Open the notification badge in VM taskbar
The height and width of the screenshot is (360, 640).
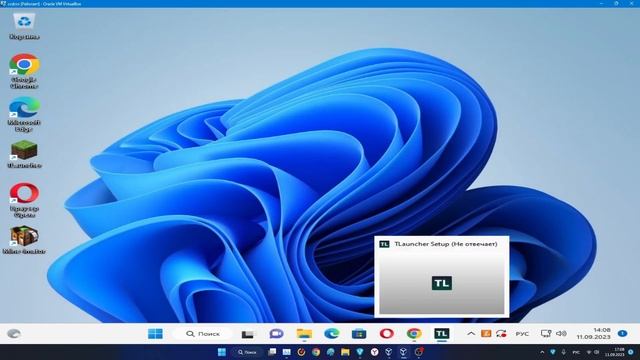pos(622,333)
